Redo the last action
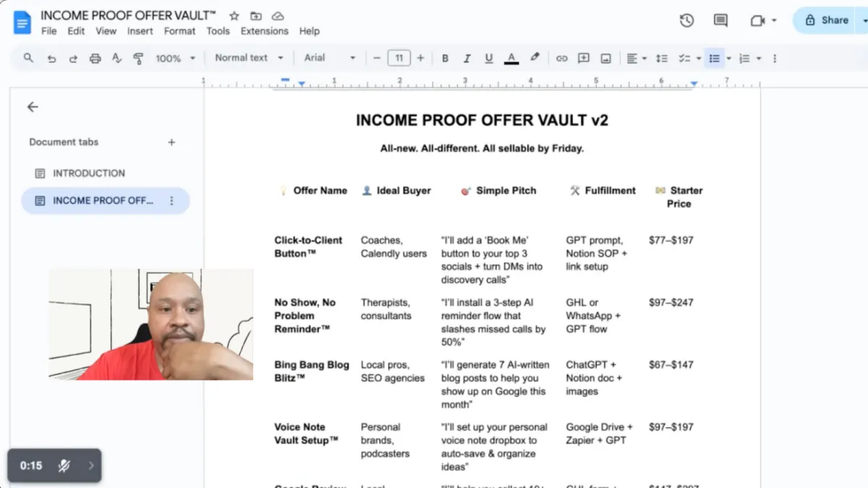This screenshot has width=868, height=488. pos(73,59)
